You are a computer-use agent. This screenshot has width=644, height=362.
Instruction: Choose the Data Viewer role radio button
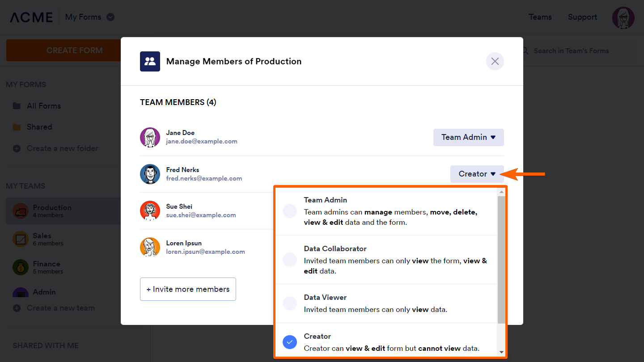(290, 303)
